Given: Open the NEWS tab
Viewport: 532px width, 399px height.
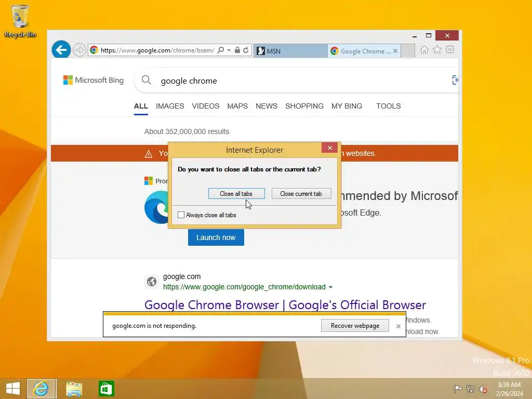Looking at the screenshot, I should 267,106.
